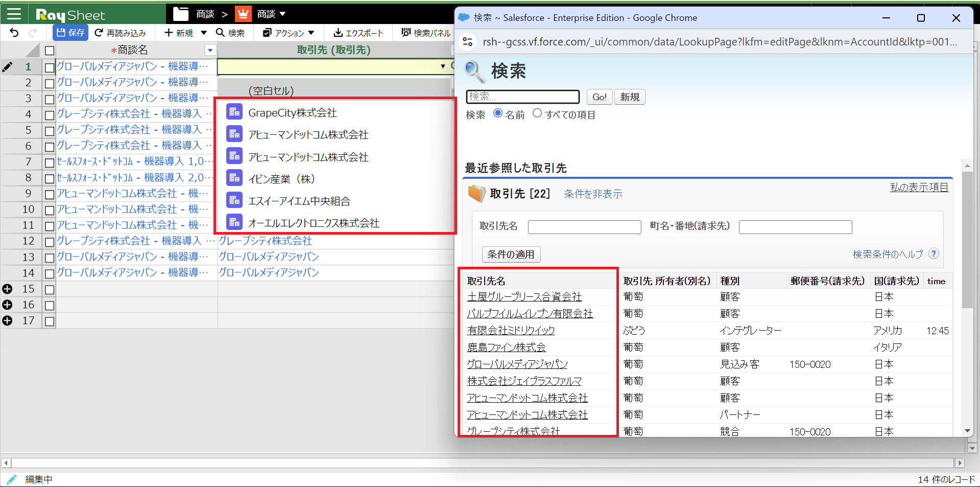Click account icon beside エスイーアイエム中央組合

point(234,200)
